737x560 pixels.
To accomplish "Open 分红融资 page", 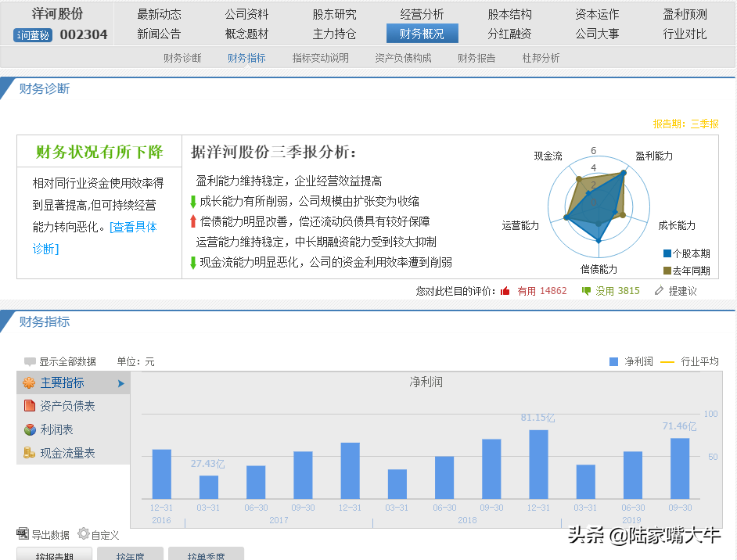I will 509,34.
